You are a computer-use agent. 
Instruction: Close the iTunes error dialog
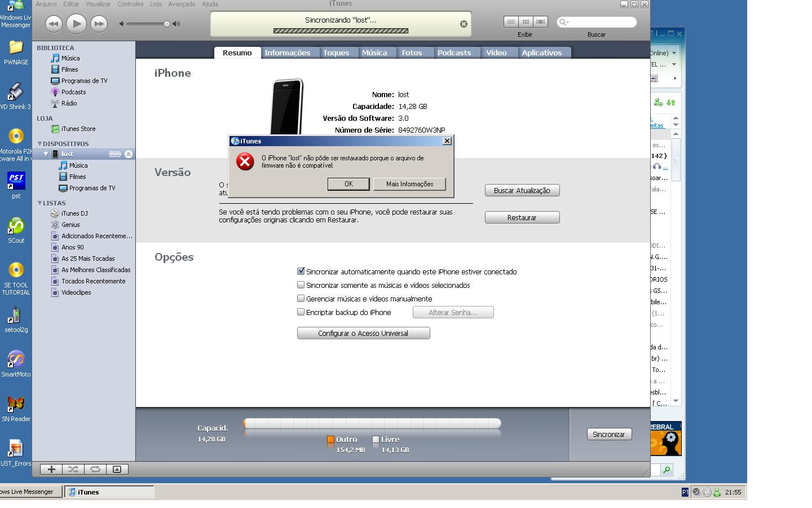pos(447,141)
